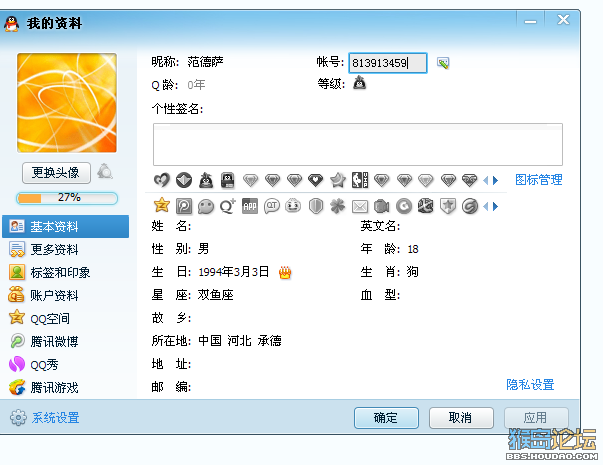Click the 个性签名 text box
Image resolution: width=603 pixels, height=465 pixels.
(358, 144)
